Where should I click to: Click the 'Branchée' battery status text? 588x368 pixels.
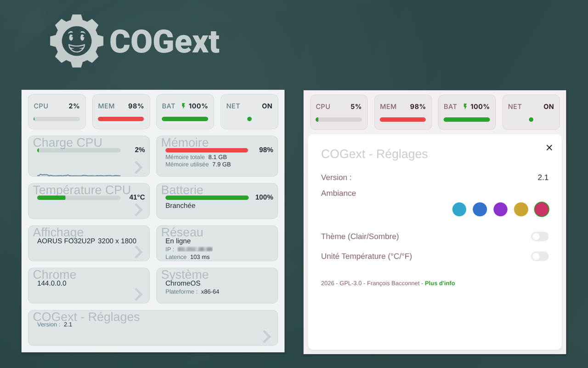click(181, 206)
